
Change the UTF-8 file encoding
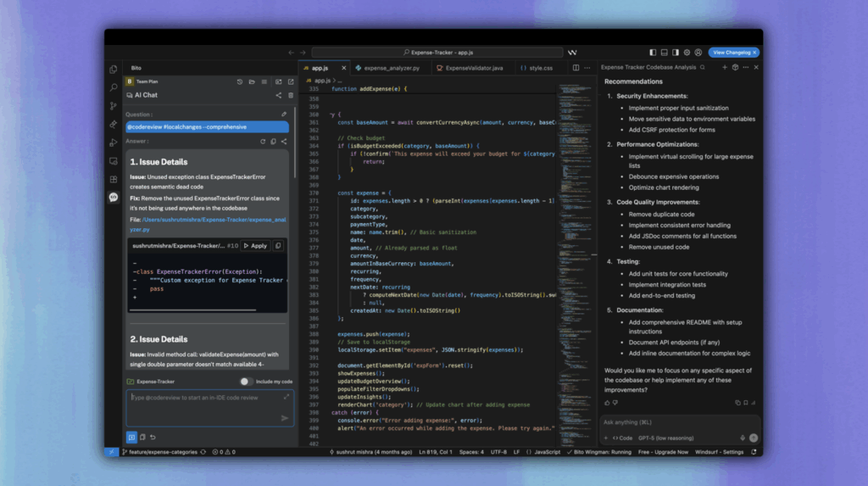pos(498,452)
